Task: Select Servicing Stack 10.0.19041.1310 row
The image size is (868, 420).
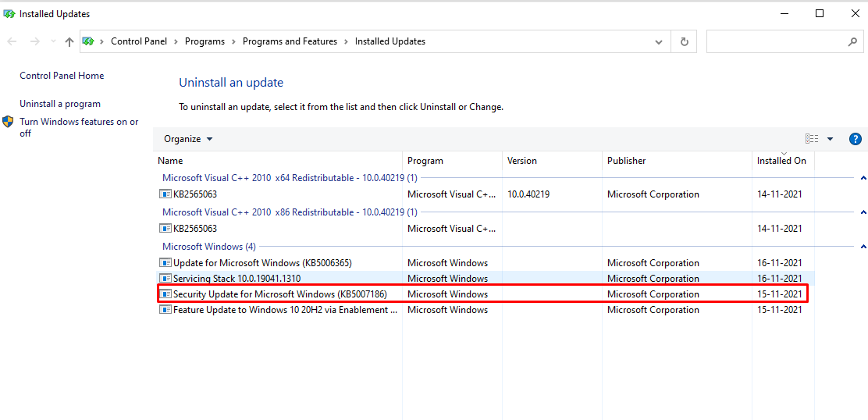Action: pyautogui.click(x=485, y=279)
